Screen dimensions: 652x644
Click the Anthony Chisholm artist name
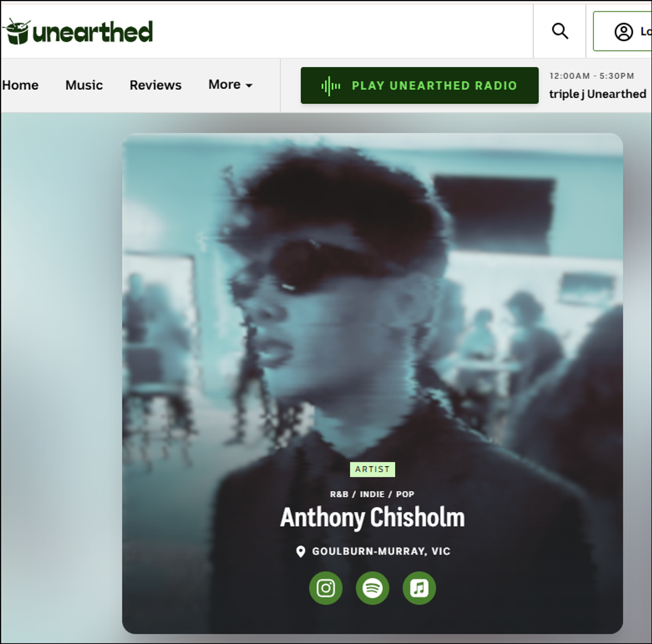tap(372, 517)
